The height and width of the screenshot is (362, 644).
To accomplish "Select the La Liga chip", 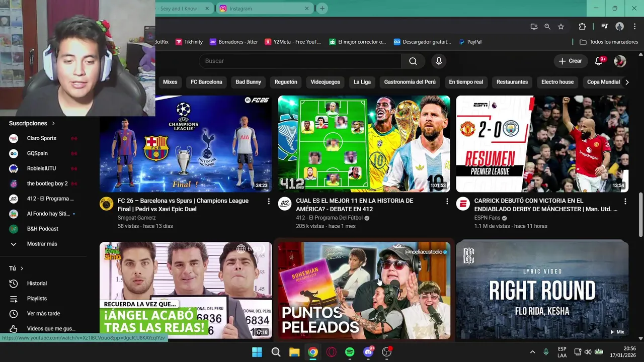I will (362, 82).
